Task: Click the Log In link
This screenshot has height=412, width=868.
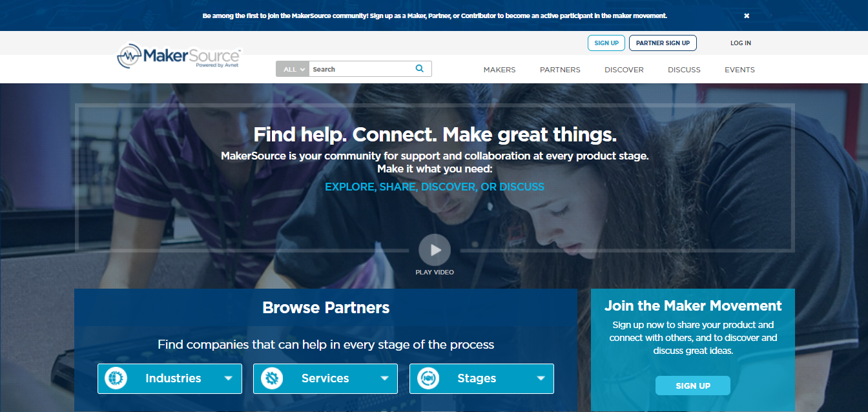Action: [741, 43]
